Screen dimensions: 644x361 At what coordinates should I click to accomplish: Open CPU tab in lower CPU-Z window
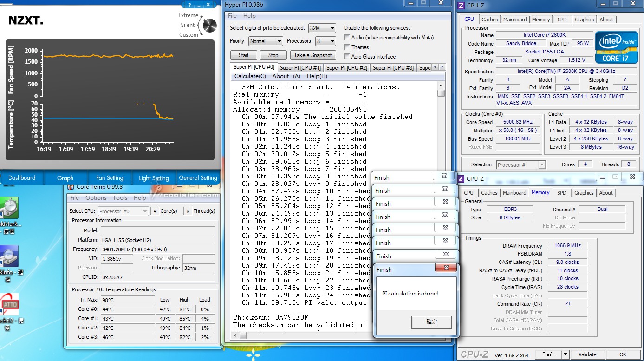tap(469, 193)
